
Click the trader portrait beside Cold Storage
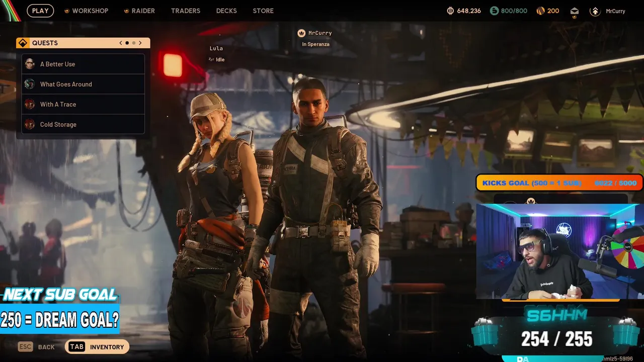[x=30, y=124]
